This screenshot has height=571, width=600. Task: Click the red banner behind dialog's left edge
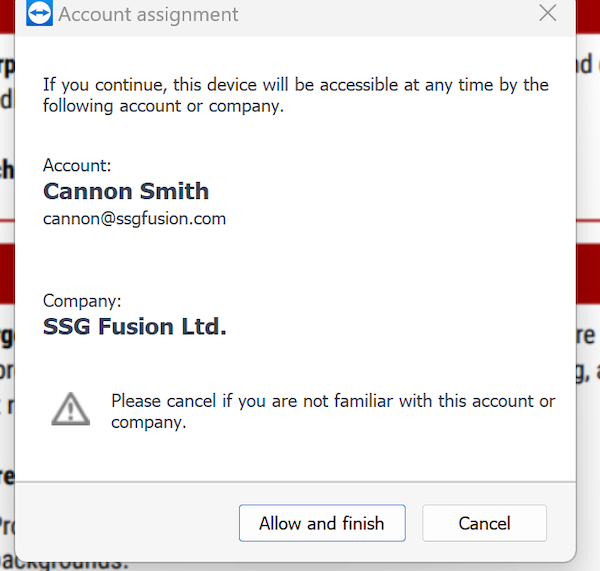pos(7,274)
